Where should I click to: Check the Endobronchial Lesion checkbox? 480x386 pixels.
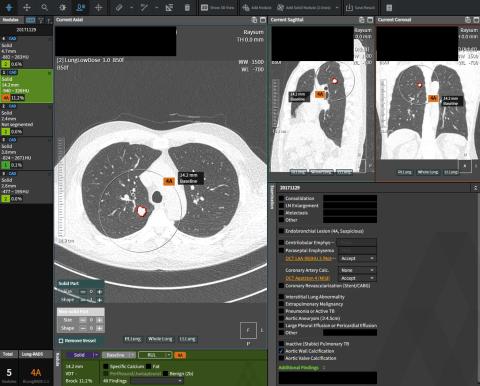tap(281, 231)
